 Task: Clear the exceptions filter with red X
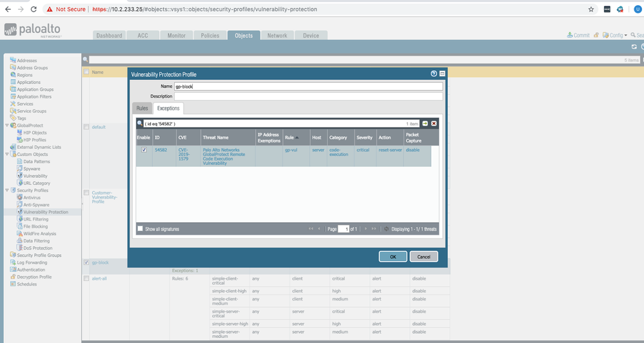coord(434,123)
